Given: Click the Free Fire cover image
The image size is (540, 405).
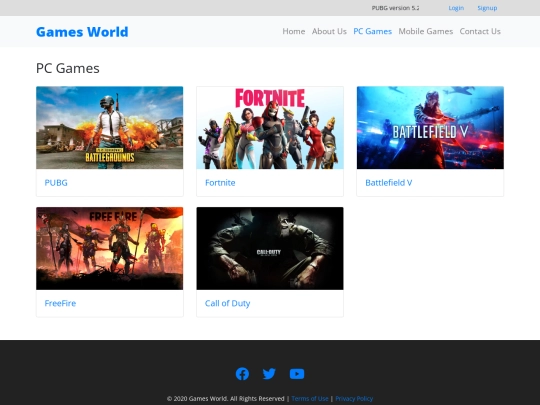Looking at the screenshot, I should point(110,248).
